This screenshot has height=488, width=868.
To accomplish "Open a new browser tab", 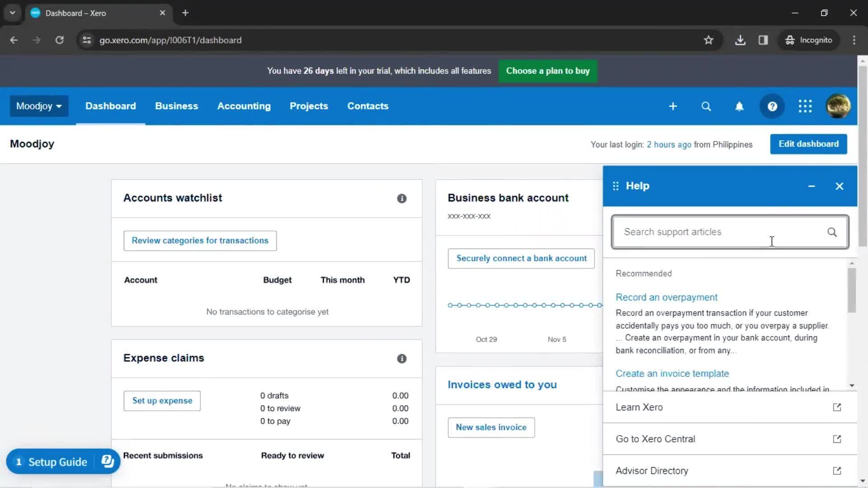I will coord(185,13).
